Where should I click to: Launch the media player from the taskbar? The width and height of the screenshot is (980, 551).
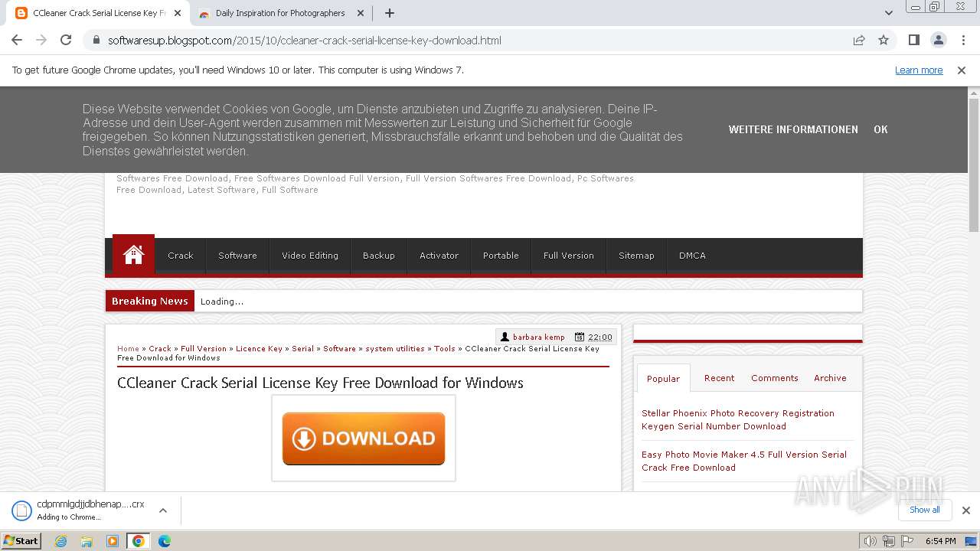(x=113, y=541)
